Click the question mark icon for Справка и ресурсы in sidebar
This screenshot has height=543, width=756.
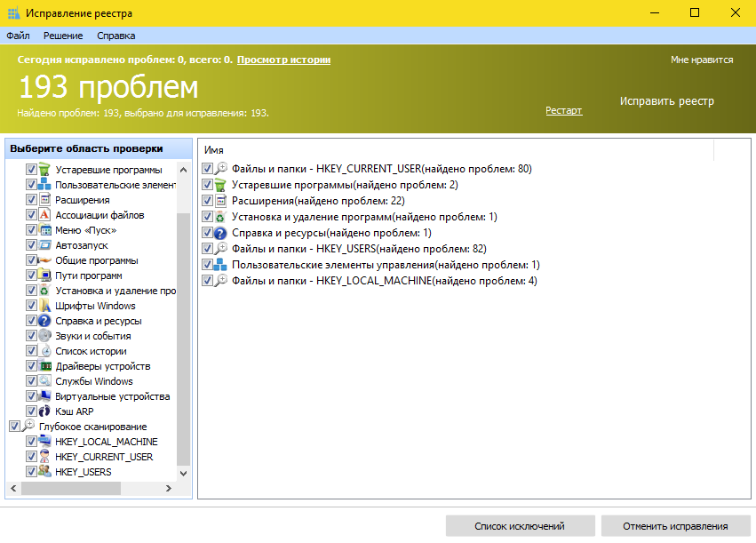point(44,320)
